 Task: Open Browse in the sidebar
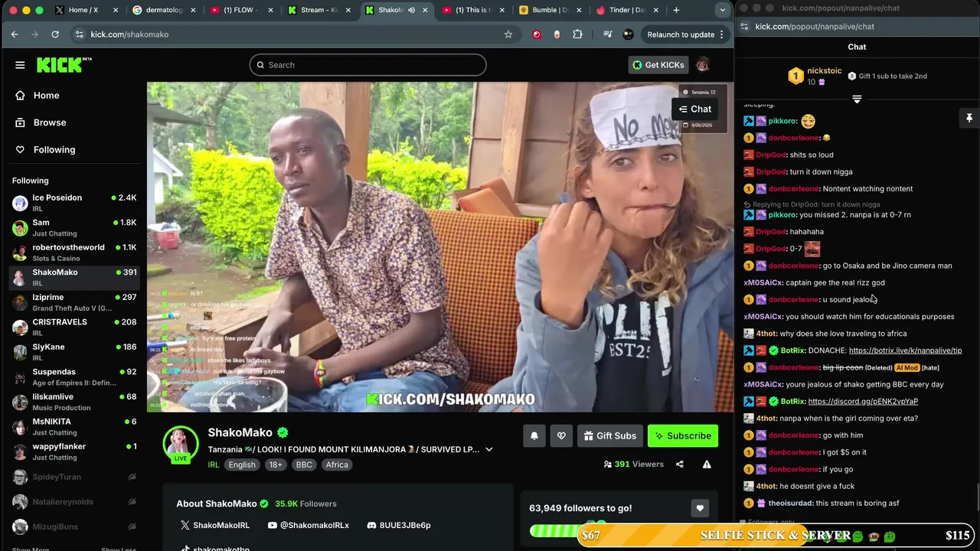coord(50,122)
